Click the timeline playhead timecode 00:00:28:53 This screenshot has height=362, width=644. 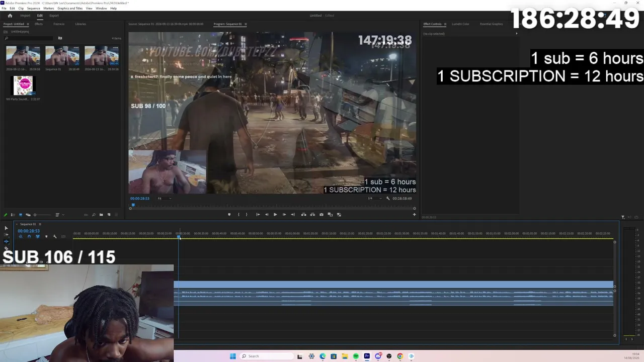tap(29, 231)
